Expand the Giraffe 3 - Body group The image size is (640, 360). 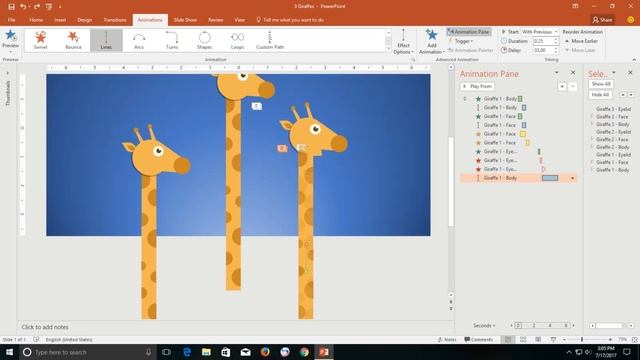[x=592, y=124]
